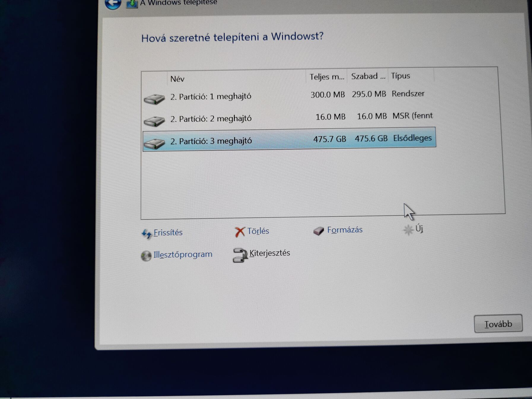The image size is (532, 399).
Task: Create new partition with Új link
Action: click(419, 229)
